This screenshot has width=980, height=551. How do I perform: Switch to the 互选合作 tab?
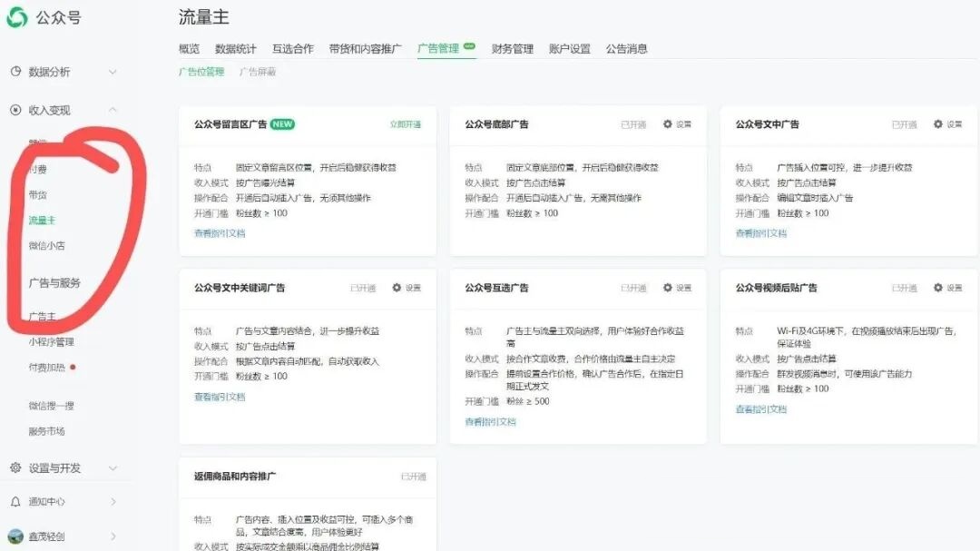pos(292,49)
